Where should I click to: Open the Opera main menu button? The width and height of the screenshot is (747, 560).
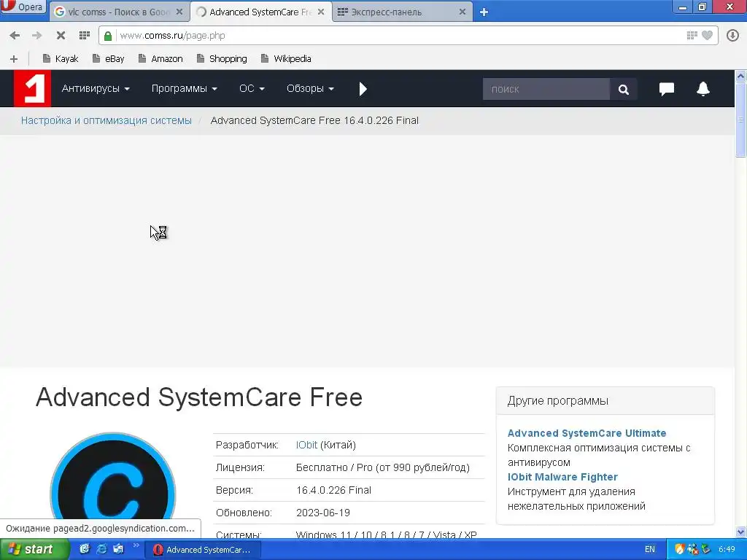click(23, 7)
